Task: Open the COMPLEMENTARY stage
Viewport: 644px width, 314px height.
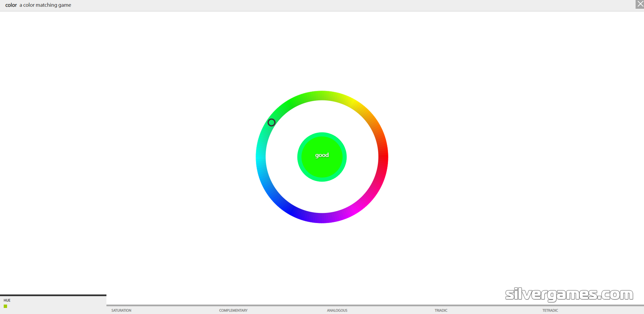Action: [233, 310]
